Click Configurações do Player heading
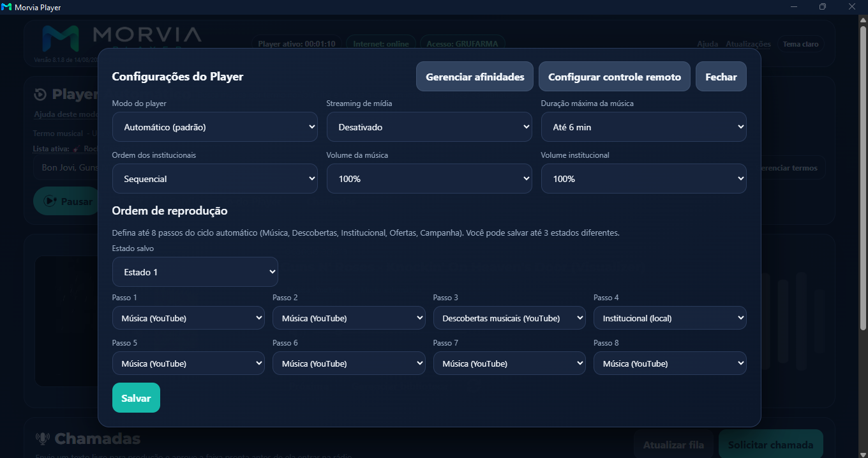Screen dimensions: 868x458 tap(177, 77)
